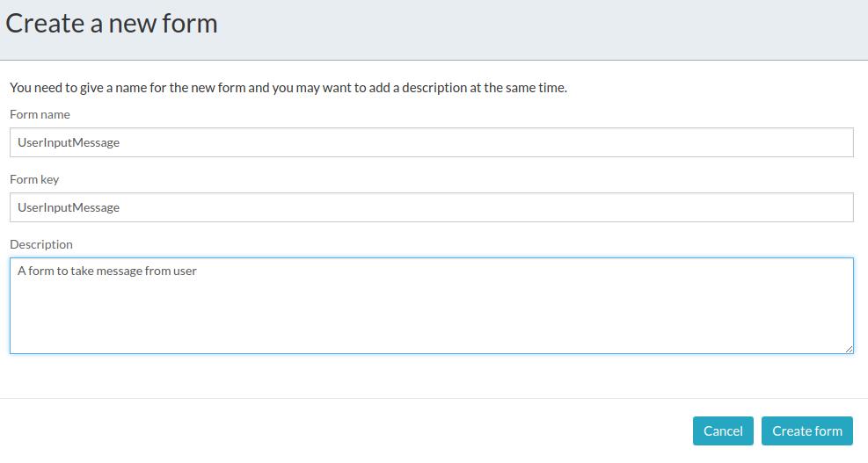Click the Create form button
Screen dimensions: 868x463
tap(806, 430)
